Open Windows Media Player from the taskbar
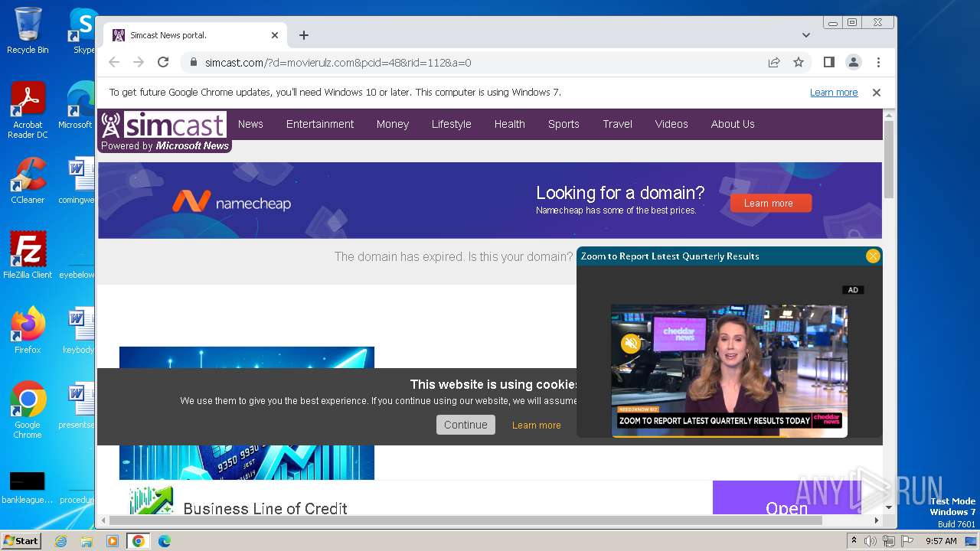This screenshot has width=980, height=551. pos(113,541)
